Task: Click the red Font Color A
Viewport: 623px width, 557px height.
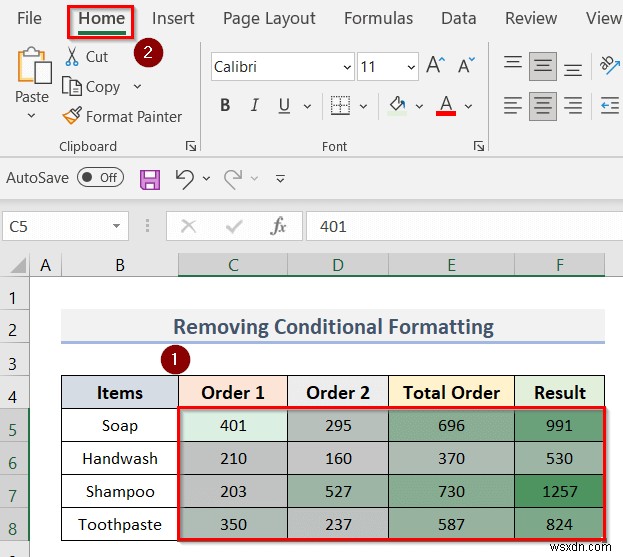Action: (x=446, y=106)
